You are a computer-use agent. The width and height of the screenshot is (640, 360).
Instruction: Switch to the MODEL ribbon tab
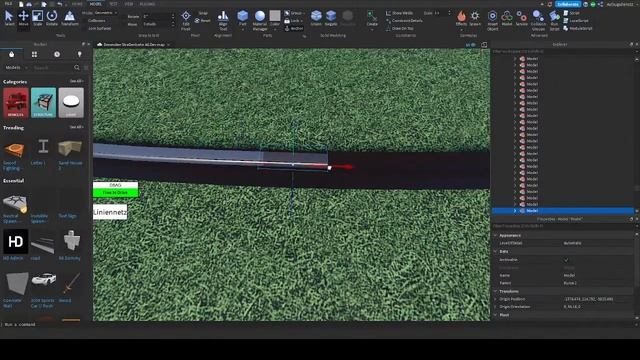coord(96,4)
